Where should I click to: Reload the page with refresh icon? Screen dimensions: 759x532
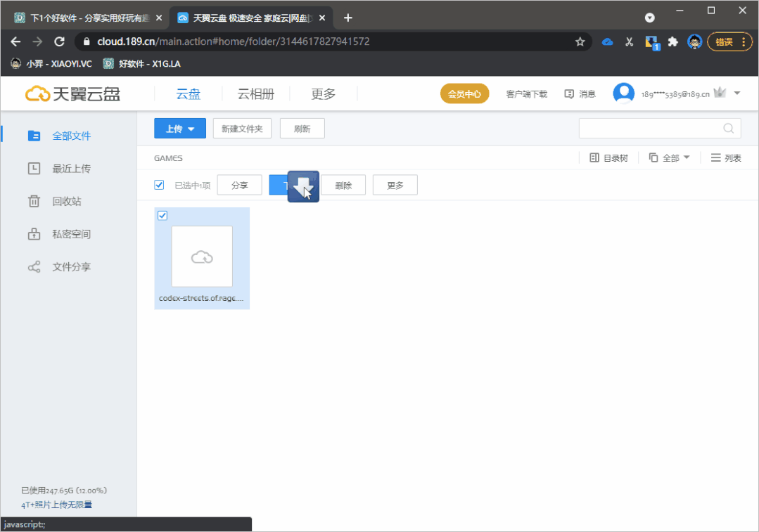[59, 41]
